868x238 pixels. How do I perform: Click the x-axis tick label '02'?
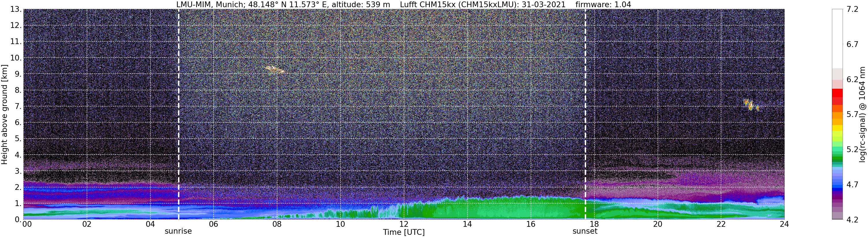87,224
